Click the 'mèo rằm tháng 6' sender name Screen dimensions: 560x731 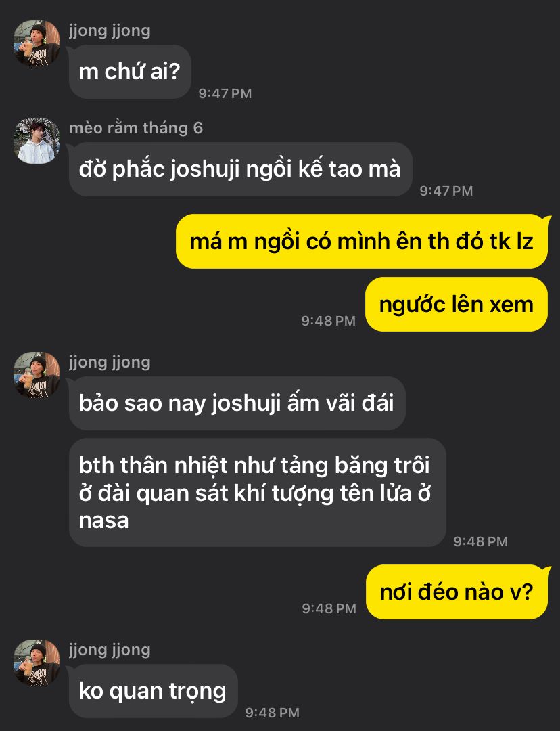136,128
